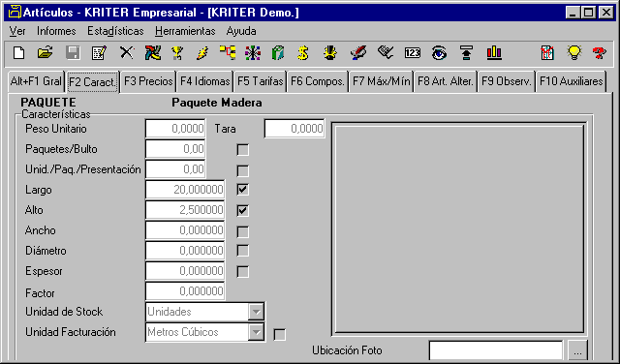This screenshot has height=364, width=620.
Task: Click the yellow dollar sign icon
Action: (x=303, y=52)
